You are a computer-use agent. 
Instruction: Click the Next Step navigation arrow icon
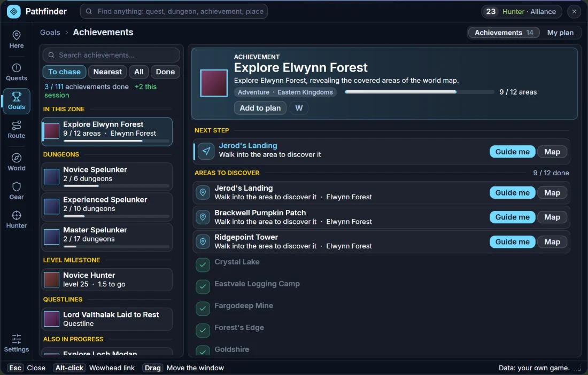pos(206,151)
